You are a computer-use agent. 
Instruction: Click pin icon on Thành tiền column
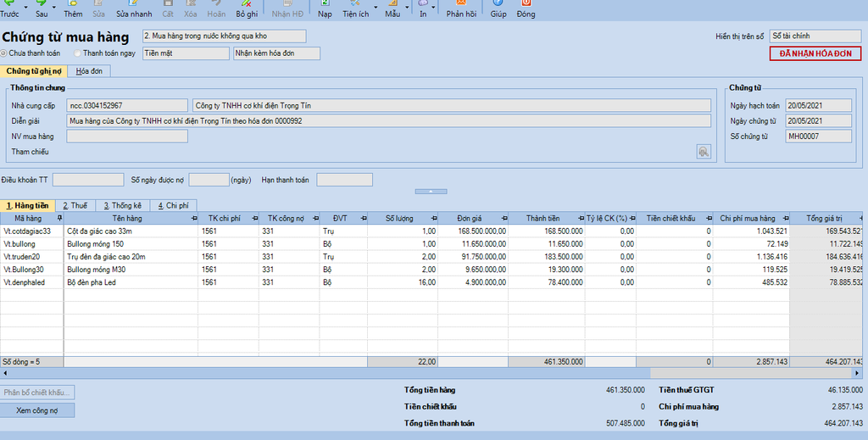coord(581,219)
